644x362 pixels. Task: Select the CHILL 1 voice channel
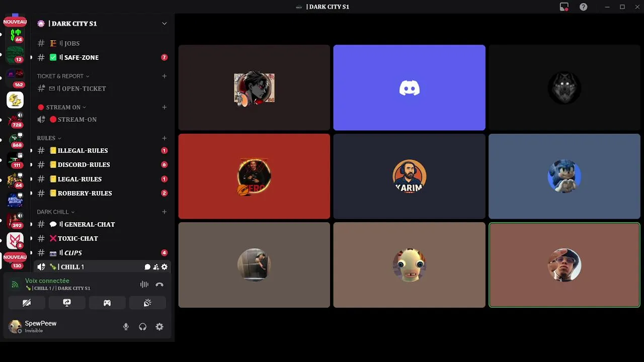[x=103, y=267]
